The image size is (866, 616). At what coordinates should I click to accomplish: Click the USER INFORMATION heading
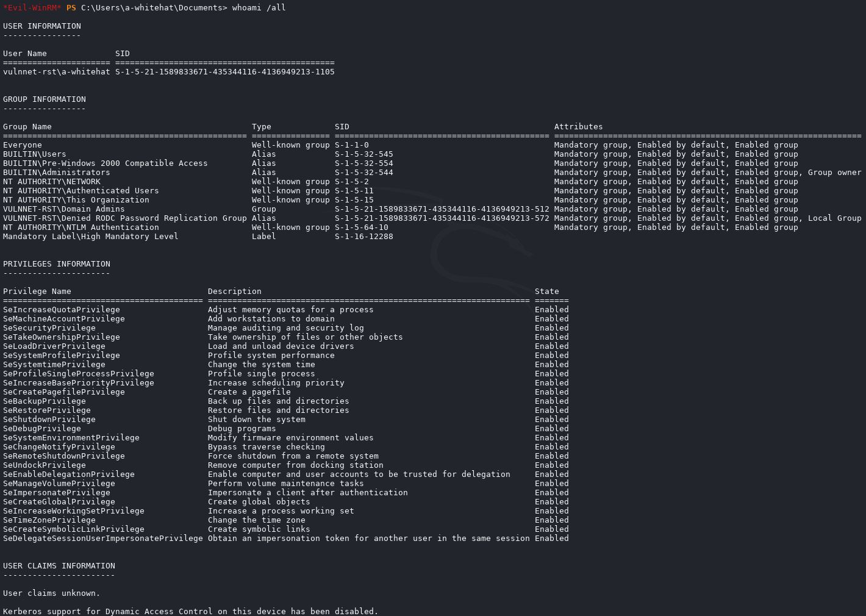click(x=41, y=26)
